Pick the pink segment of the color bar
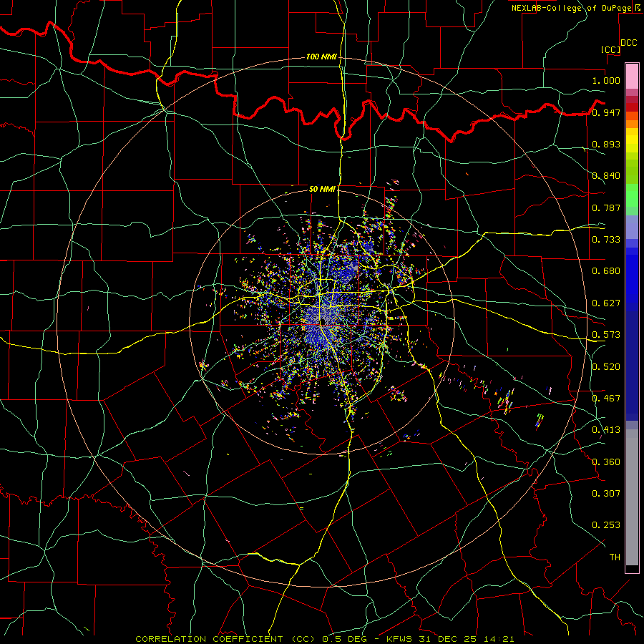Screen dimensions: 644x644 [632, 77]
